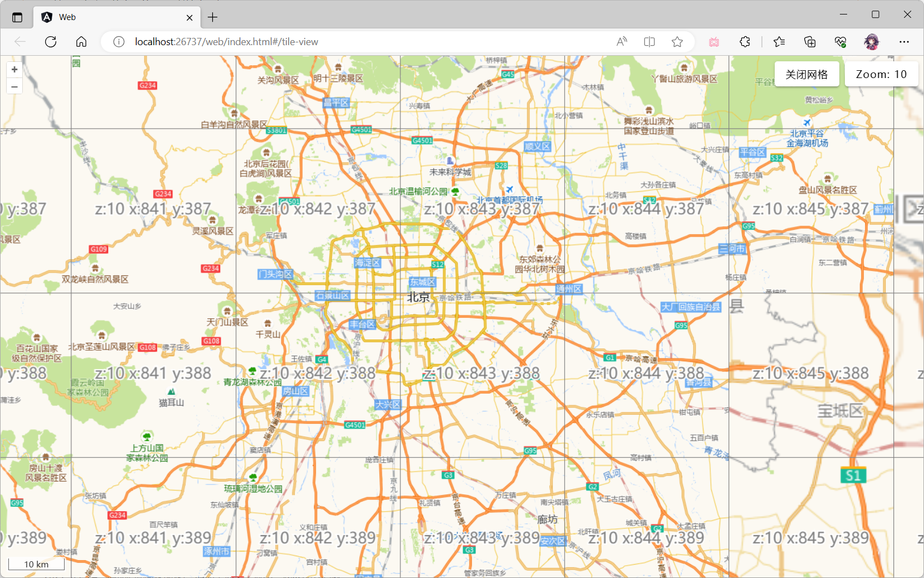924x578 pixels.
Task: Open a new browser tab
Action: tap(212, 17)
